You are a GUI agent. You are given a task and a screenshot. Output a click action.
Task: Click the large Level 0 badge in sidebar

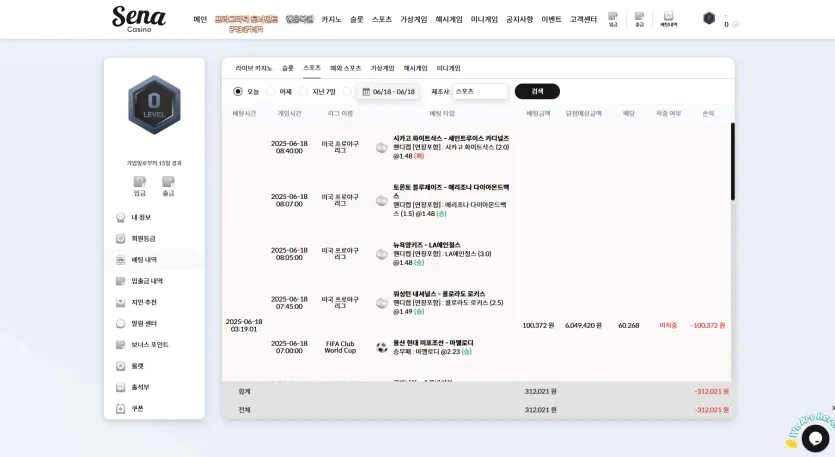click(x=154, y=105)
